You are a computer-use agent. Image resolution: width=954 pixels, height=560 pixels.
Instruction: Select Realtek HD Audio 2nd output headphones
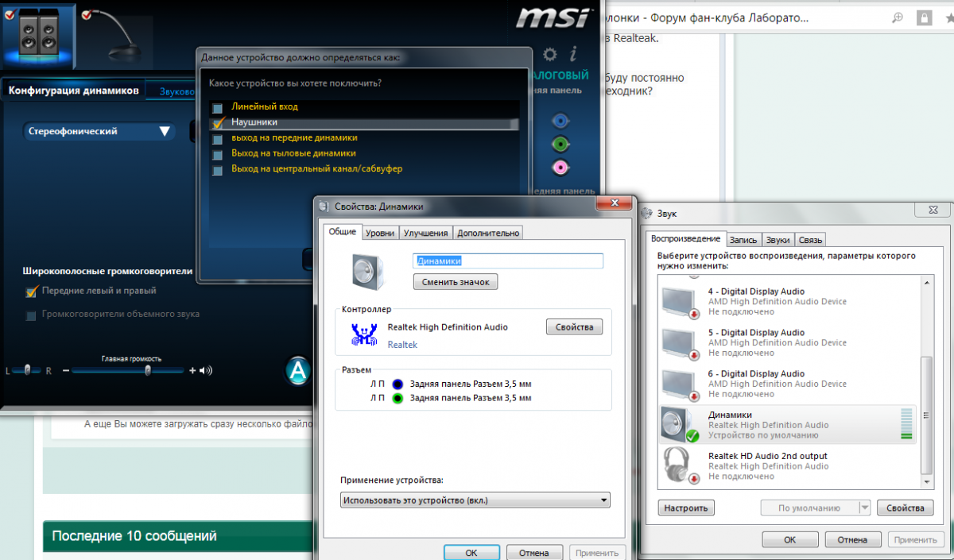coord(767,466)
